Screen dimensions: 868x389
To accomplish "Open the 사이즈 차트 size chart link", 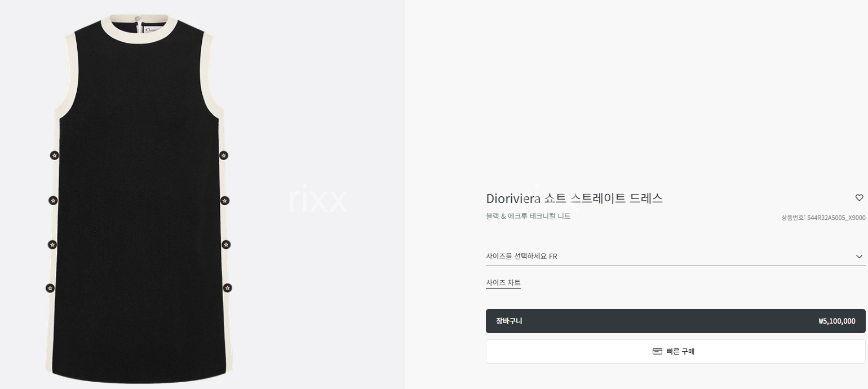I will (503, 283).
